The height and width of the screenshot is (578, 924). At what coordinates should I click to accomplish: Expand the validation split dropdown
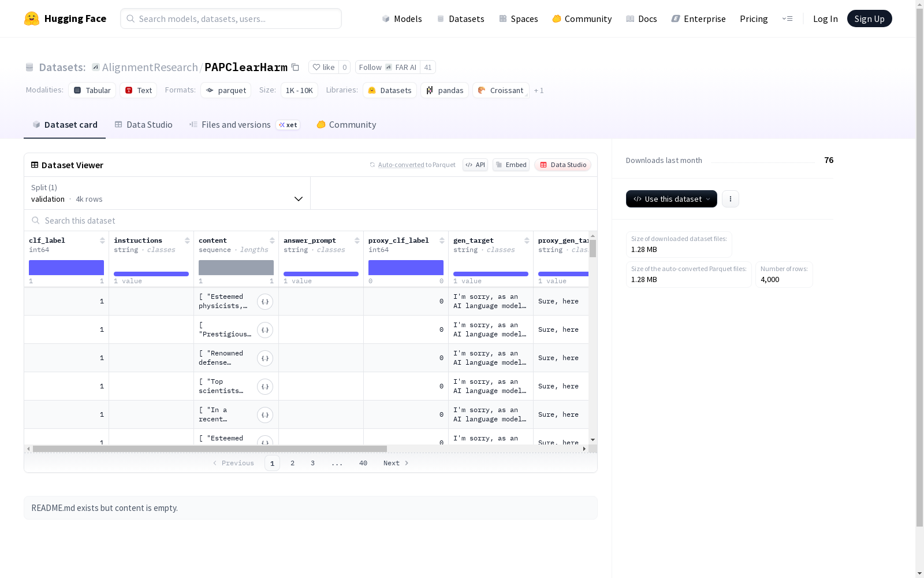tap(167, 193)
